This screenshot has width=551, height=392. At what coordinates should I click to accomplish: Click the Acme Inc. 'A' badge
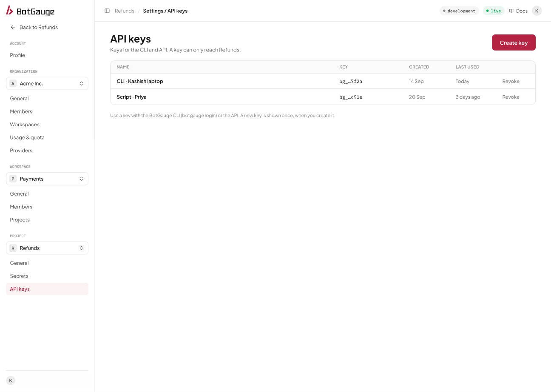coord(13,83)
